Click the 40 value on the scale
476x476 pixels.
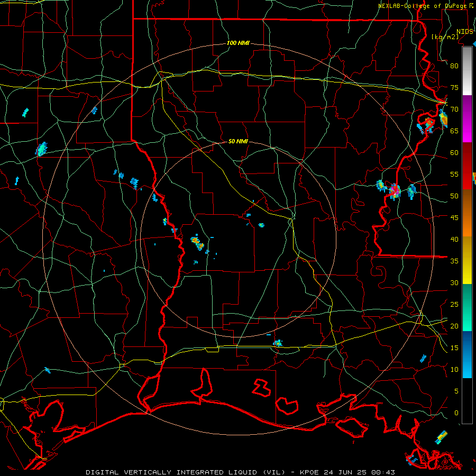click(x=454, y=239)
